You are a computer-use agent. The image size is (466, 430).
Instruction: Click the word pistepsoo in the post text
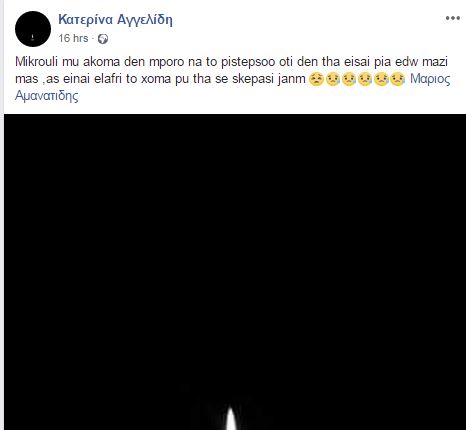pos(248,62)
